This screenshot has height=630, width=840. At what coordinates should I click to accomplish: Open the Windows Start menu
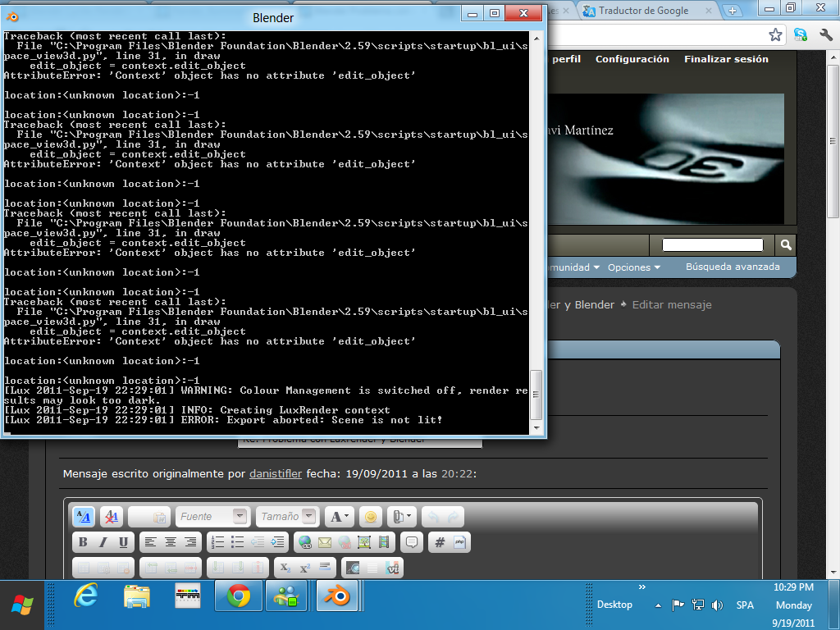coord(22,605)
